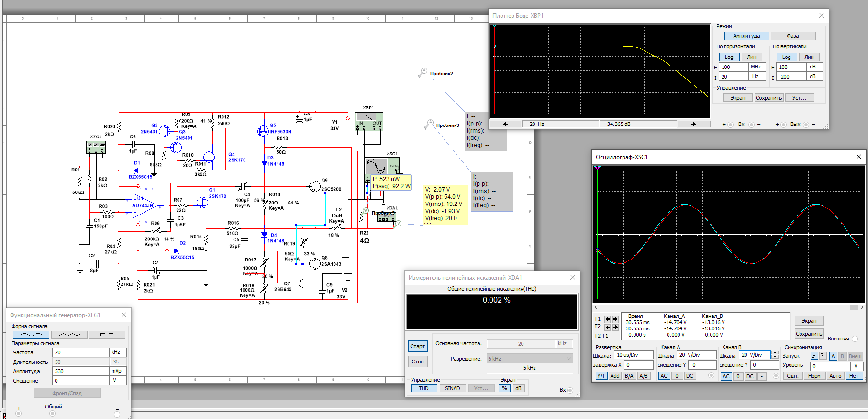
Task: Move Bode plotter cursor left
Action: tap(505, 124)
